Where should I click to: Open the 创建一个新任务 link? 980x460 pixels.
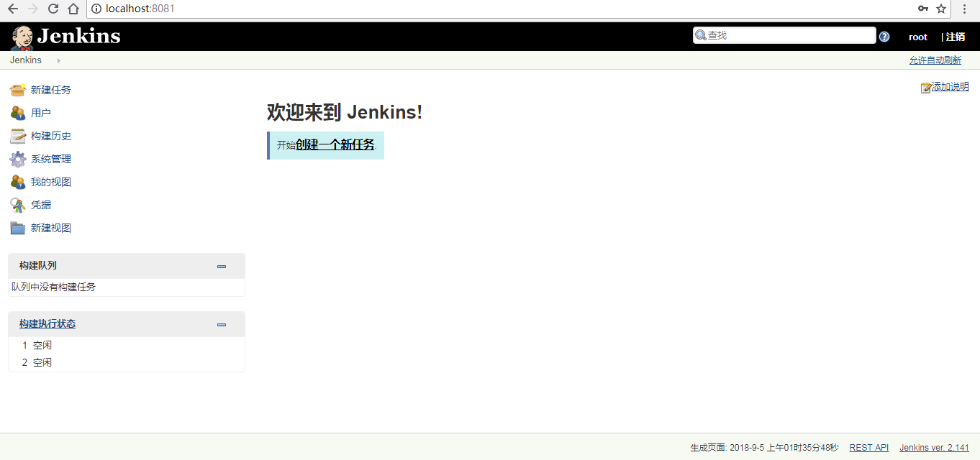334,144
